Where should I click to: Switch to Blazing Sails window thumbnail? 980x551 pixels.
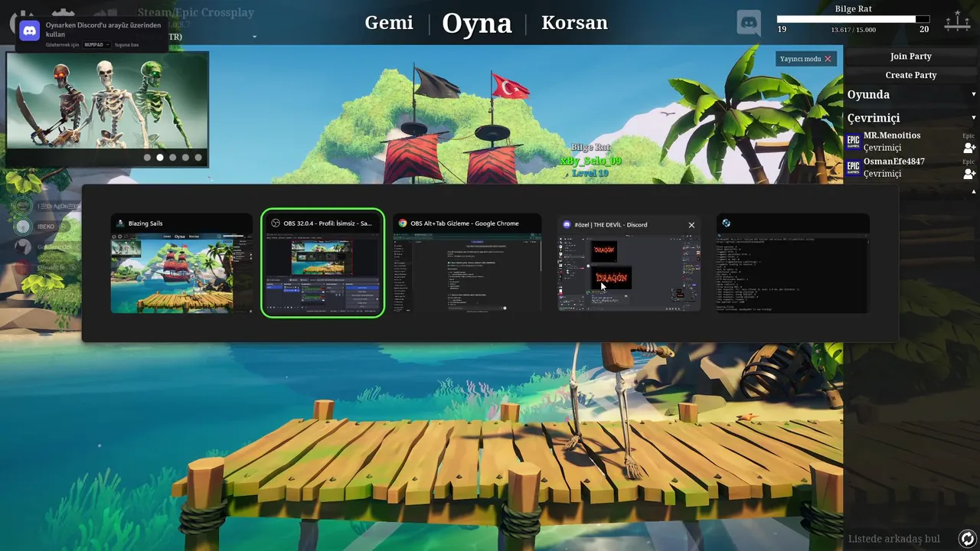(181, 272)
